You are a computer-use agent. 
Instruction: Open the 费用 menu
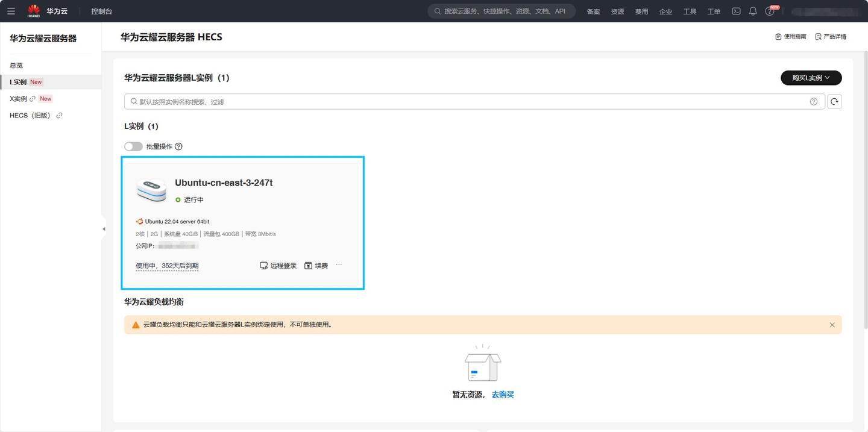[641, 11]
